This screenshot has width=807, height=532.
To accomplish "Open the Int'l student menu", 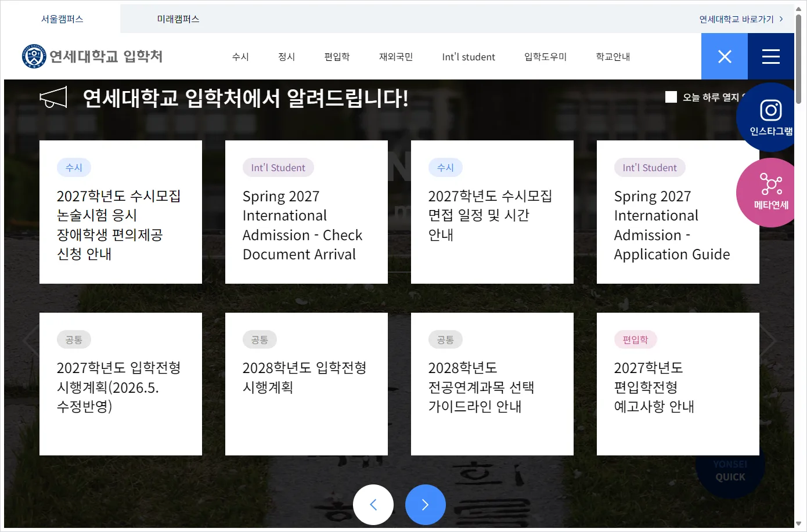I will pyautogui.click(x=469, y=56).
